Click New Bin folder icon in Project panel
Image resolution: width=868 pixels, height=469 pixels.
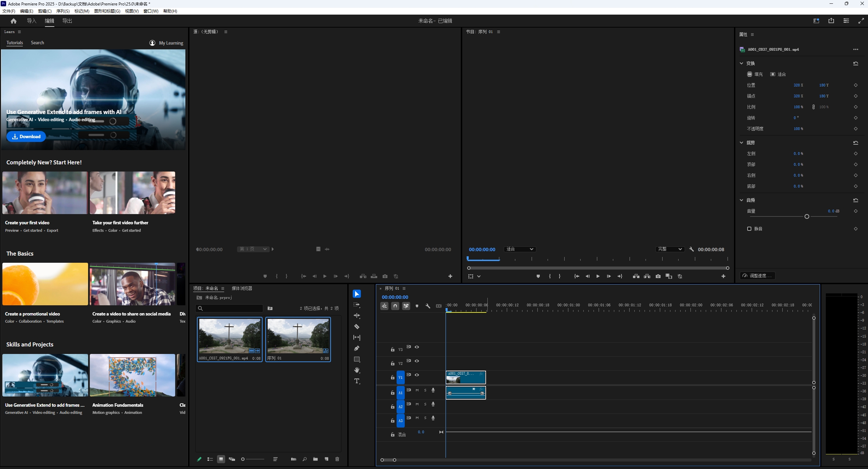[315, 459]
